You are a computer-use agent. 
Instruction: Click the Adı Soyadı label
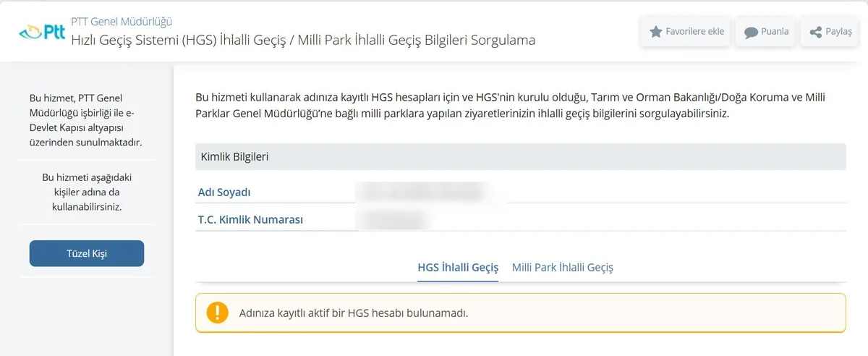coord(224,192)
